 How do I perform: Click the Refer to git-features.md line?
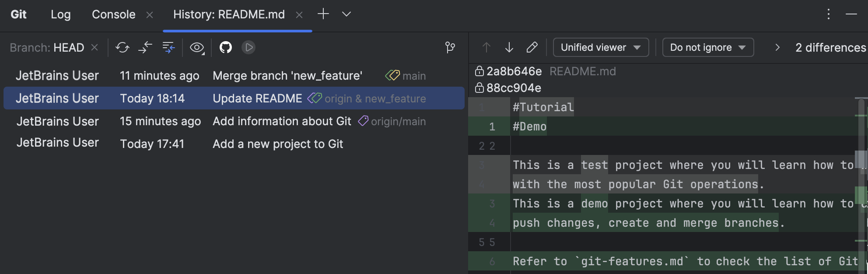tap(685, 261)
